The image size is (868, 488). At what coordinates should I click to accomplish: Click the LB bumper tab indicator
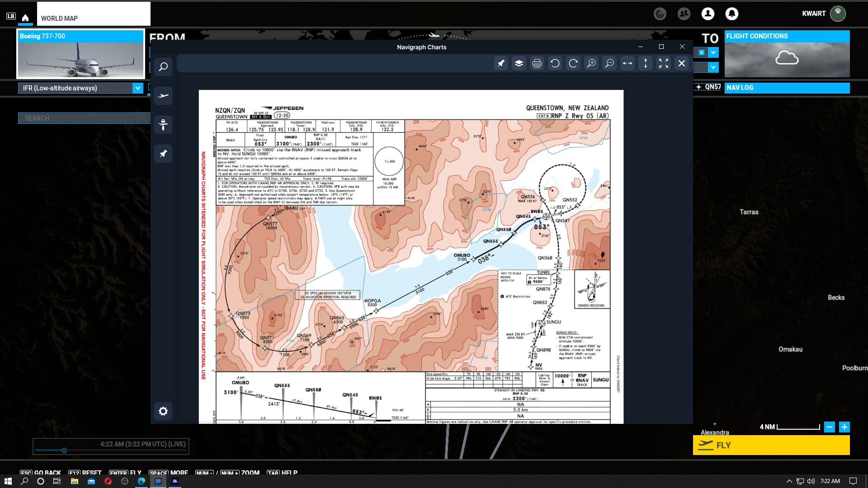pyautogui.click(x=11, y=16)
